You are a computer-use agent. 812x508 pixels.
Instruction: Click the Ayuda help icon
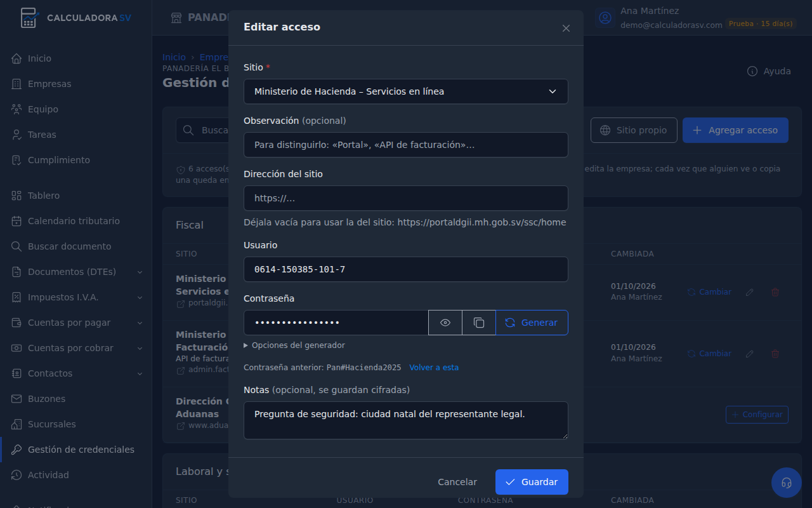pyautogui.click(x=752, y=71)
